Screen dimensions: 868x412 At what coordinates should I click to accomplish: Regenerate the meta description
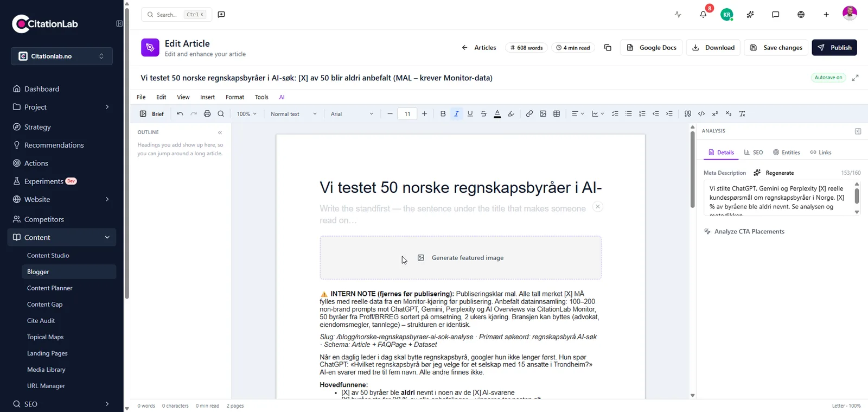[774, 173]
